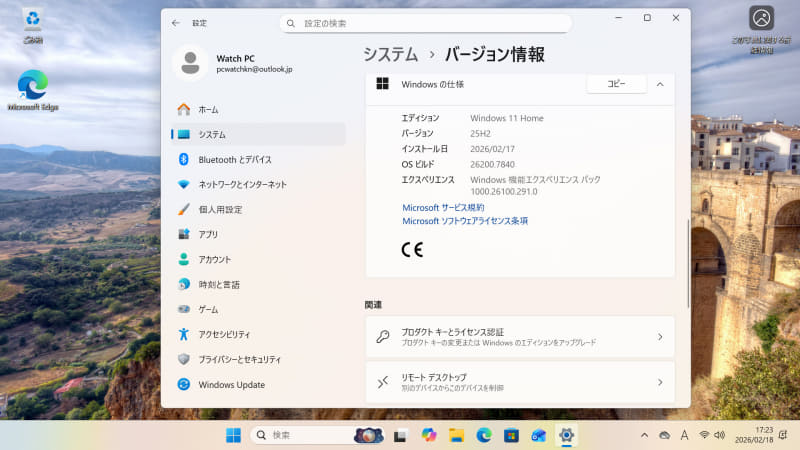Click the Settings window vertical scrollbar
Screen dimensions: 800x450
point(688,263)
